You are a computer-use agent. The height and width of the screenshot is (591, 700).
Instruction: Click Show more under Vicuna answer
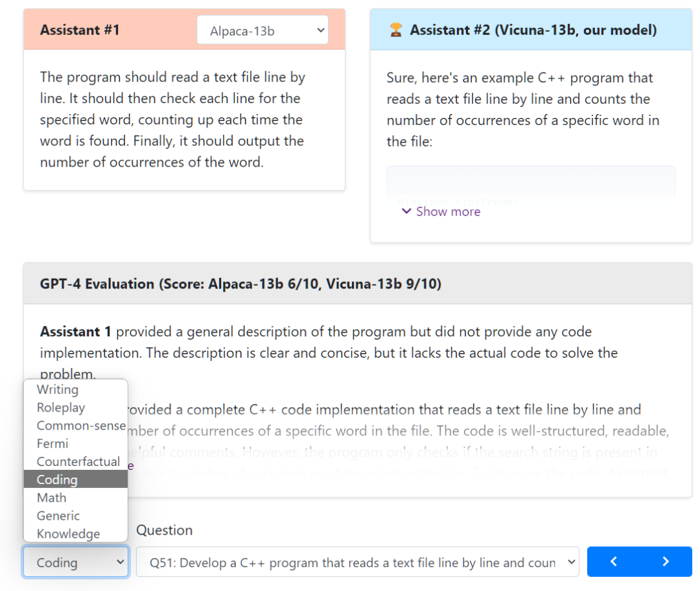click(x=448, y=212)
